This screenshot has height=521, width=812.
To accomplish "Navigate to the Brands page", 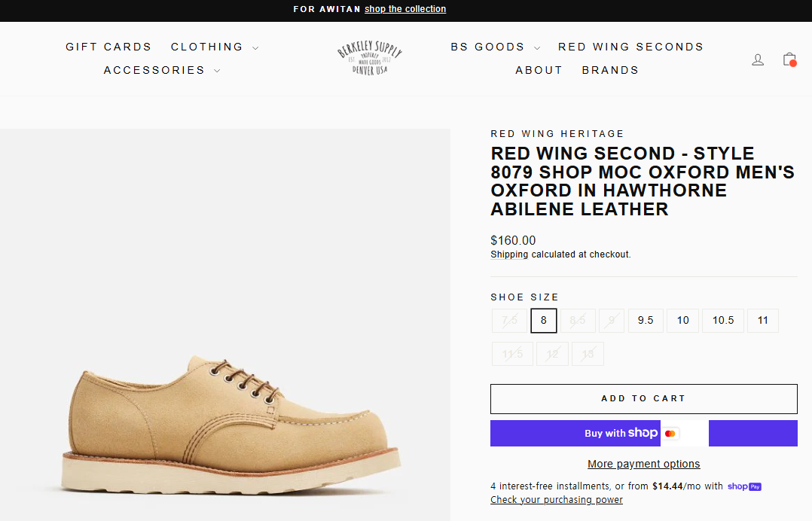I will (x=610, y=70).
